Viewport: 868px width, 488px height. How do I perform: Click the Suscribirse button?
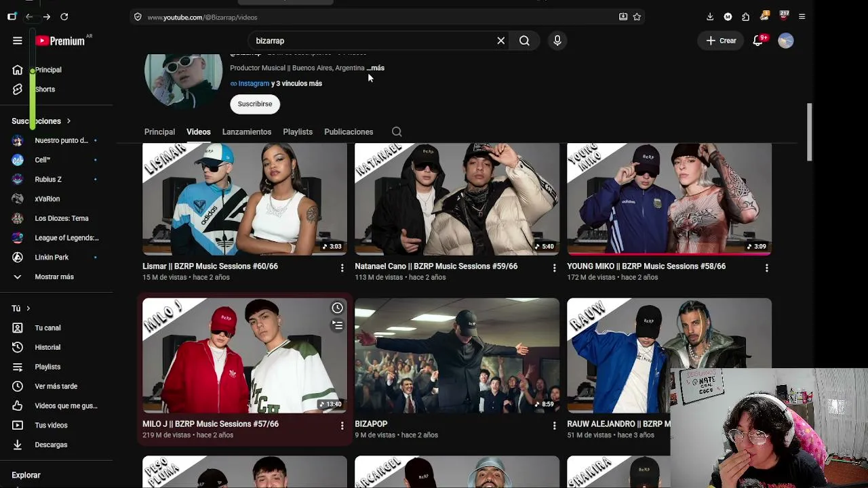click(x=255, y=104)
